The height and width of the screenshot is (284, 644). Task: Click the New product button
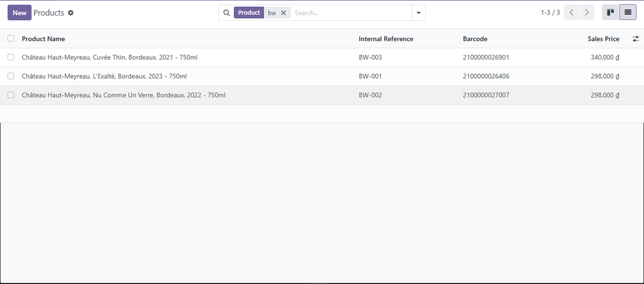[19, 13]
